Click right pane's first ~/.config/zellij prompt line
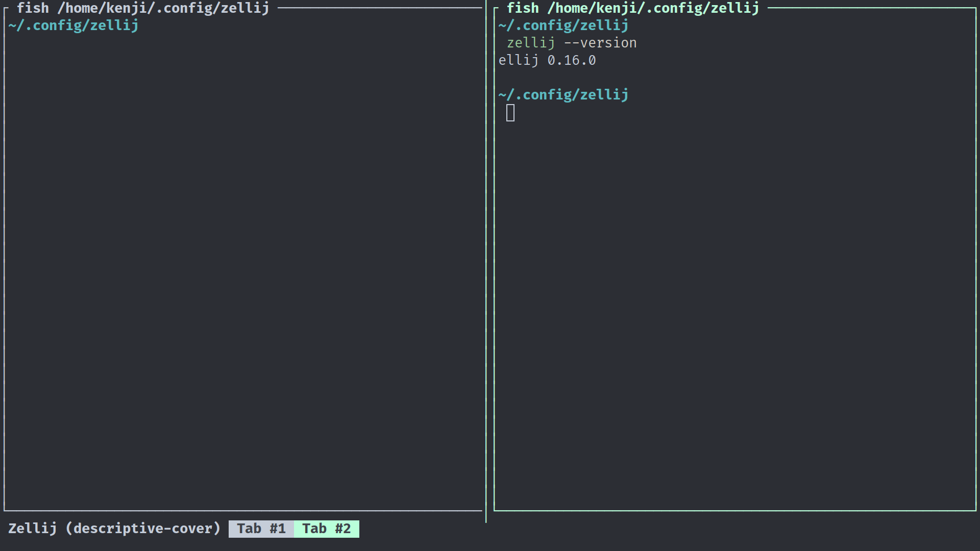980x551 pixels. point(563,26)
